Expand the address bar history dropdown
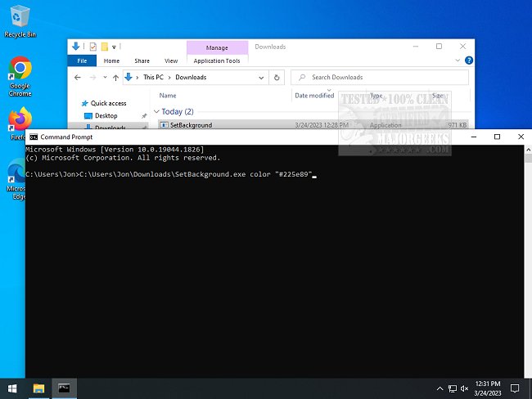 [x=261, y=78]
